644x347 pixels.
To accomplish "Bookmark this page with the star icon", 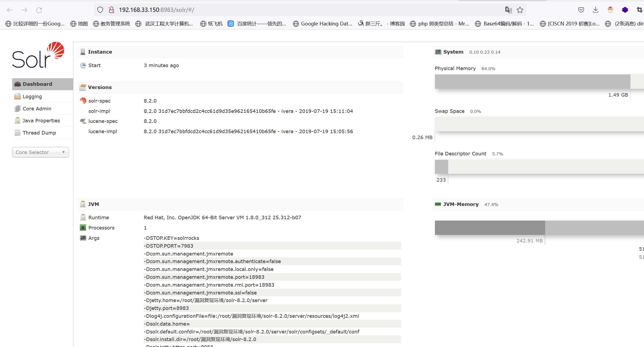I will (520, 10).
